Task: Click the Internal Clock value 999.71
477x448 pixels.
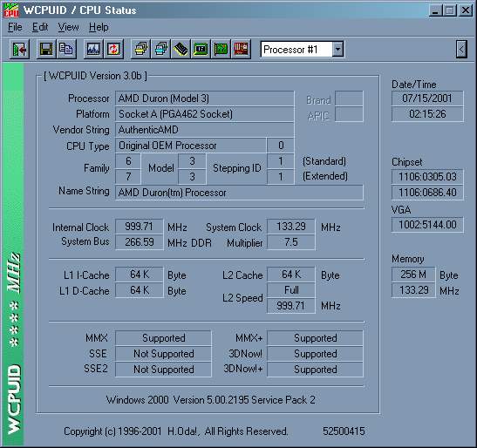Action: pos(139,227)
